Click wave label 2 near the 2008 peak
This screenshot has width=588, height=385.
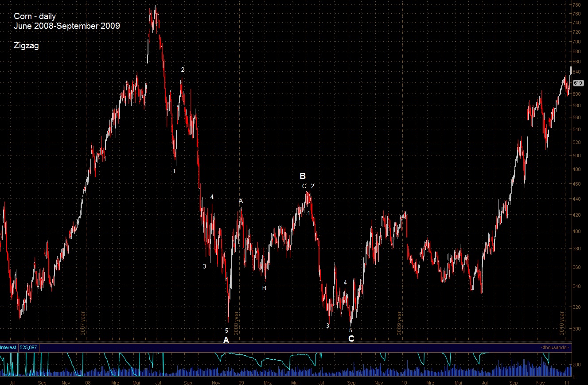pos(183,70)
